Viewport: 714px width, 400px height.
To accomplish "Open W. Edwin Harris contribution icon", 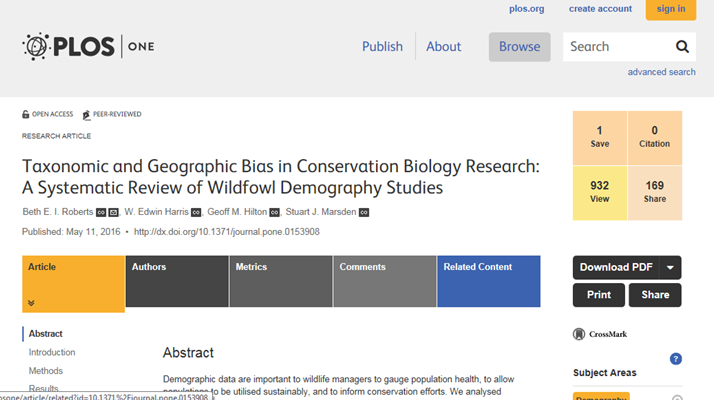I will [x=196, y=212].
